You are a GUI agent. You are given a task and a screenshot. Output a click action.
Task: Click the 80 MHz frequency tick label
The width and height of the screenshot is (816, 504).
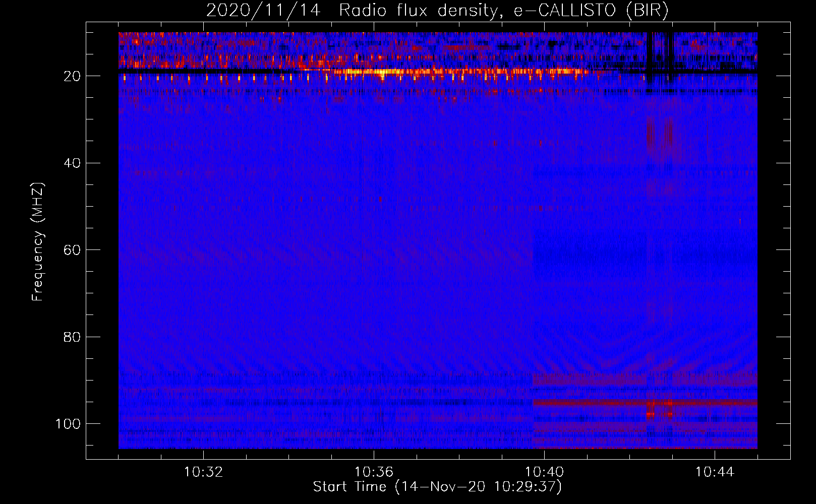pos(72,337)
